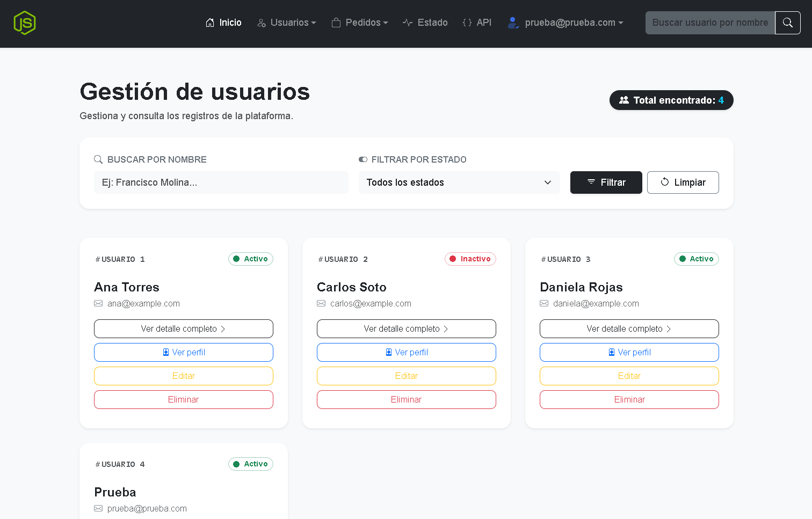Click the magnifier icon next to BUSCAR POR NOMBRE
This screenshot has width=812, height=519.
[x=98, y=159]
